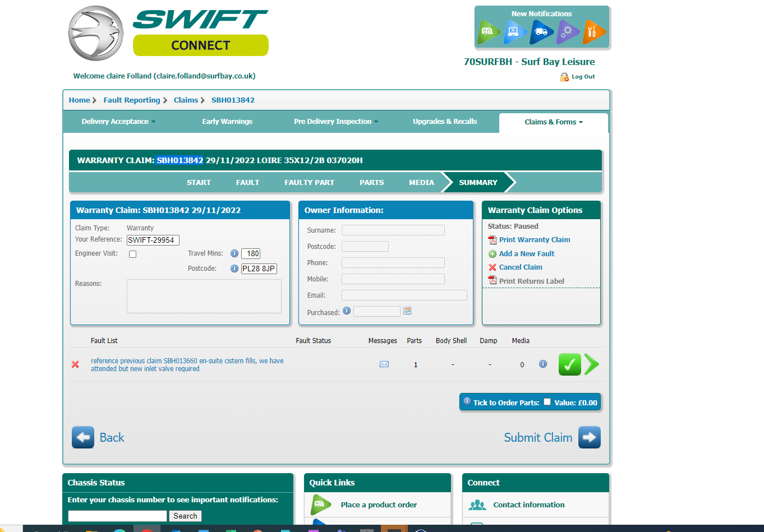This screenshot has width=764, height=532.
Task: Go to the FAULTY PART claim step
Action: tap(309, 183)
